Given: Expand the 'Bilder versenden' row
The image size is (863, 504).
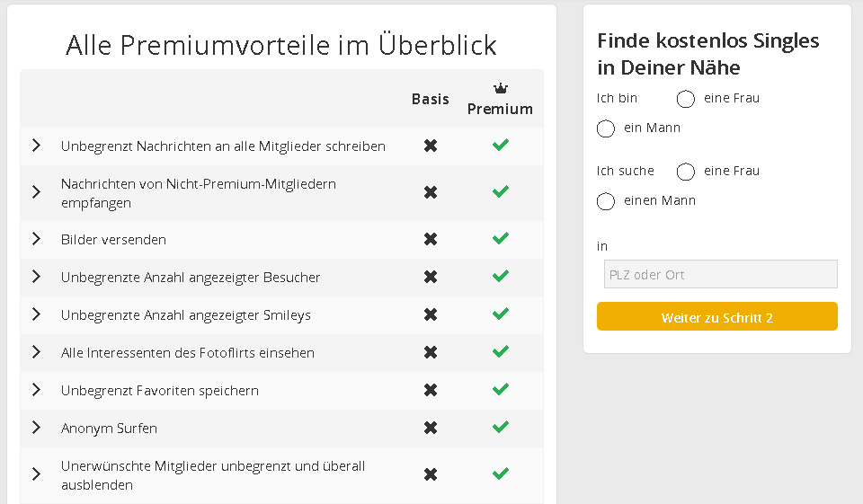Looking at the screenshot, I should coord(37,239).
